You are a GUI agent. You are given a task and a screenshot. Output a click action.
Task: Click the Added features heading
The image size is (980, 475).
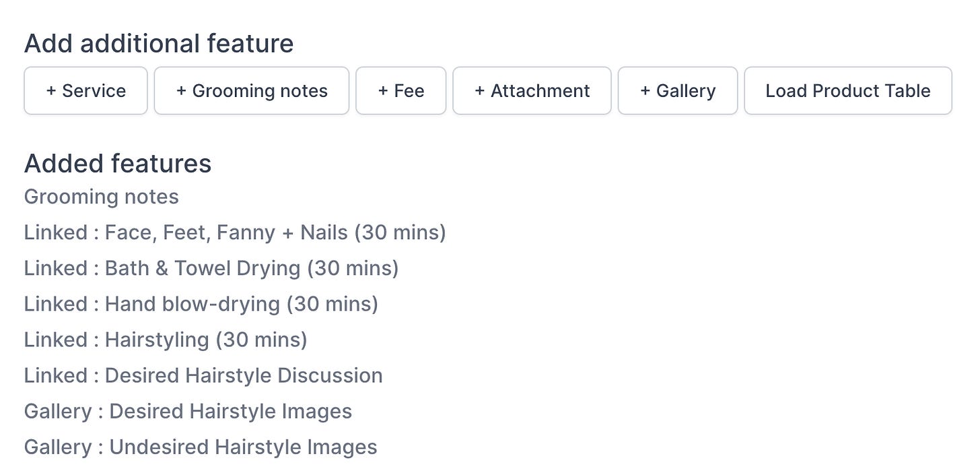[x=118, y=164]
